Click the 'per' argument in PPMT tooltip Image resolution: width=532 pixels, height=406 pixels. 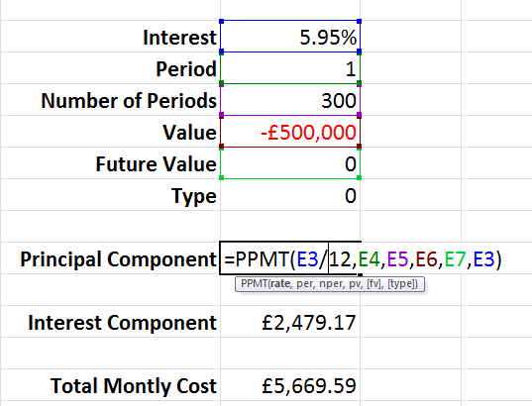tap(304, 283)
